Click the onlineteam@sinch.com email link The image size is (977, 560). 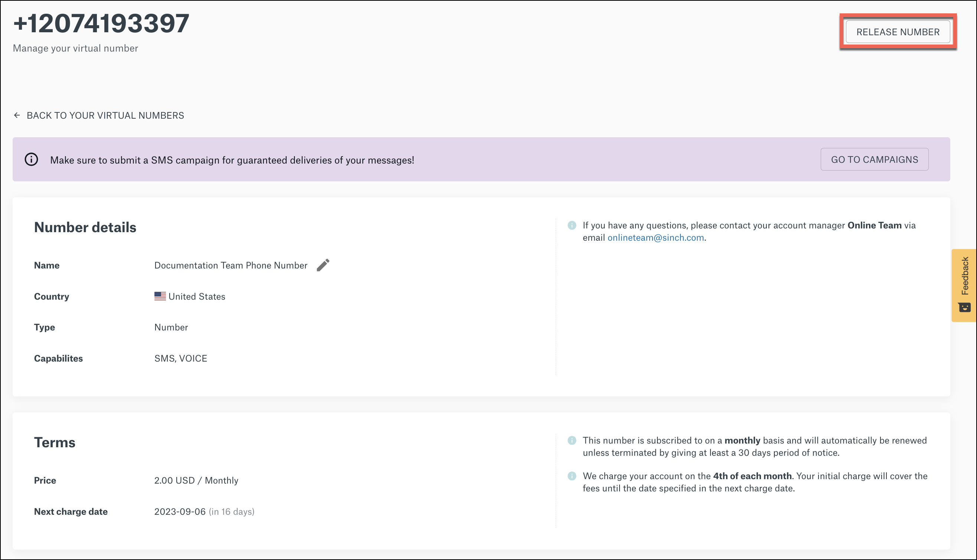[x=656, y=238]
